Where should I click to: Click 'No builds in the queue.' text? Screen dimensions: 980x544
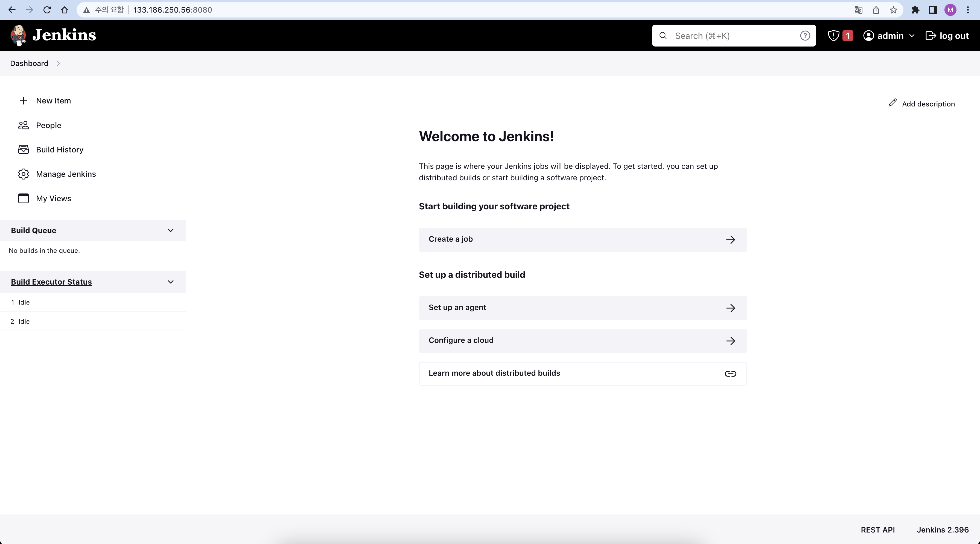pos(44,250)
